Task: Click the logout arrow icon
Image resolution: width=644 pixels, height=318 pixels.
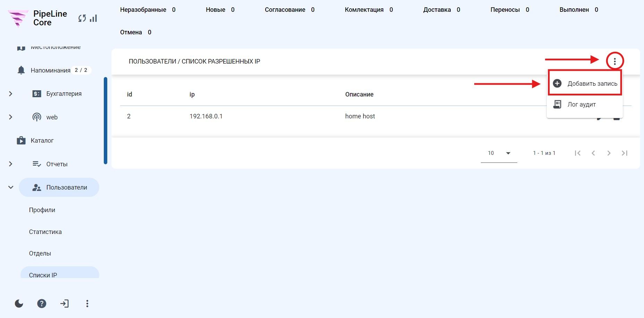Action: click(x=65, y=304)
